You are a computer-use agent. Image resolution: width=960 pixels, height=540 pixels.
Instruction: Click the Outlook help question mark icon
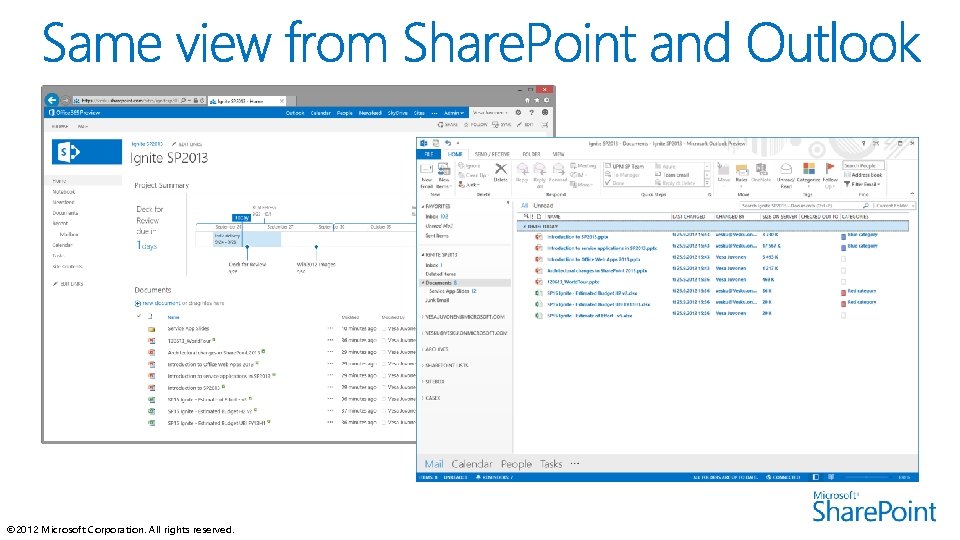tap(863, 143)
